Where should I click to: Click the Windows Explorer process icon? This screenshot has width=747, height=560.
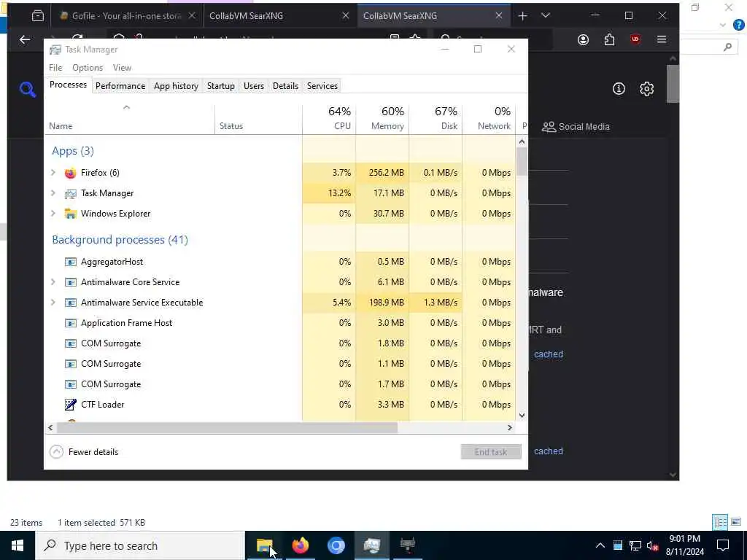coord(71,214)
